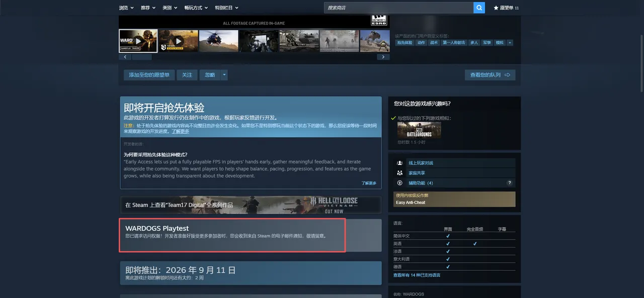Click 了解更多 expander under developer quote
The width and height of the screenshot is (644, 298).
click(x=369, y=183)
